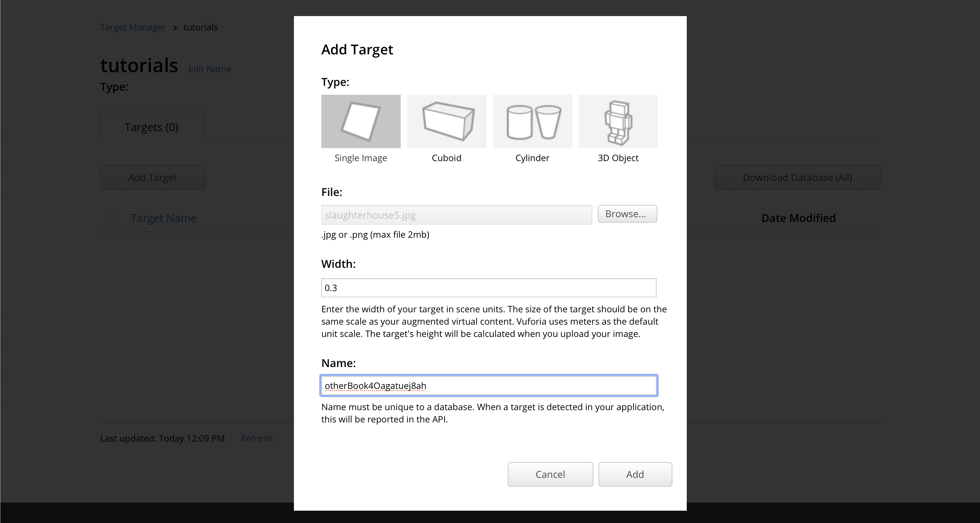The height and width of the screenshot is (523, 980).
Task: Click the Browse... file button
Action: click(627, 214)
